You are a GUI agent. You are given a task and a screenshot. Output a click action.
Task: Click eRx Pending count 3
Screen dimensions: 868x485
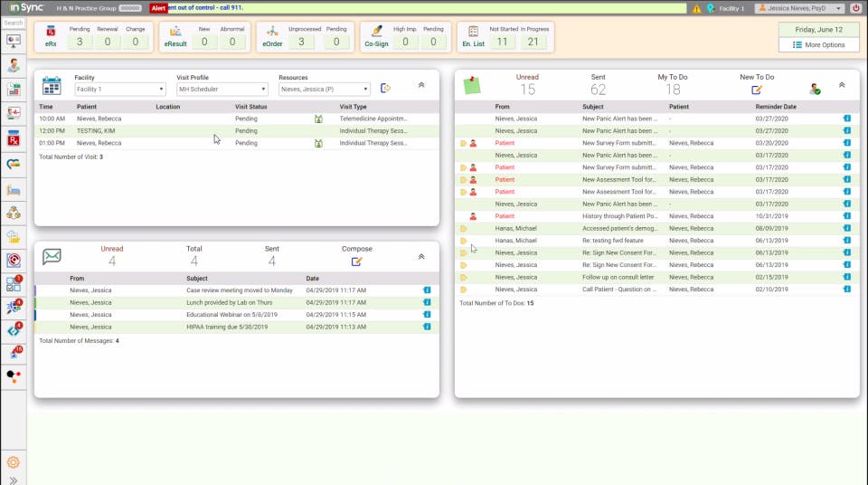(80, 42)
